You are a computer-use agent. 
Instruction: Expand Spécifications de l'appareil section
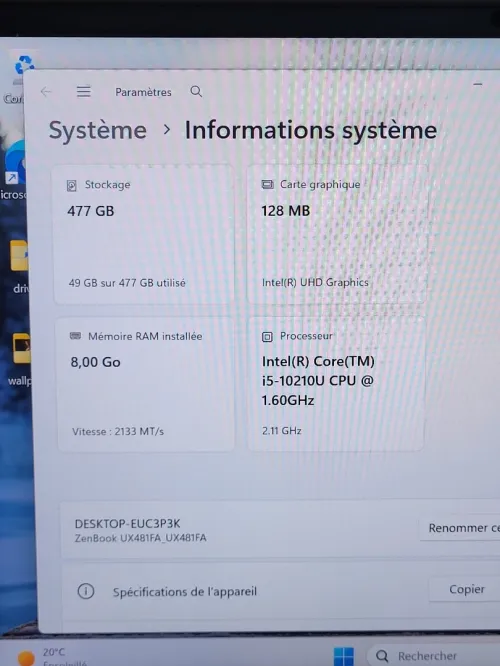[280, 591]
